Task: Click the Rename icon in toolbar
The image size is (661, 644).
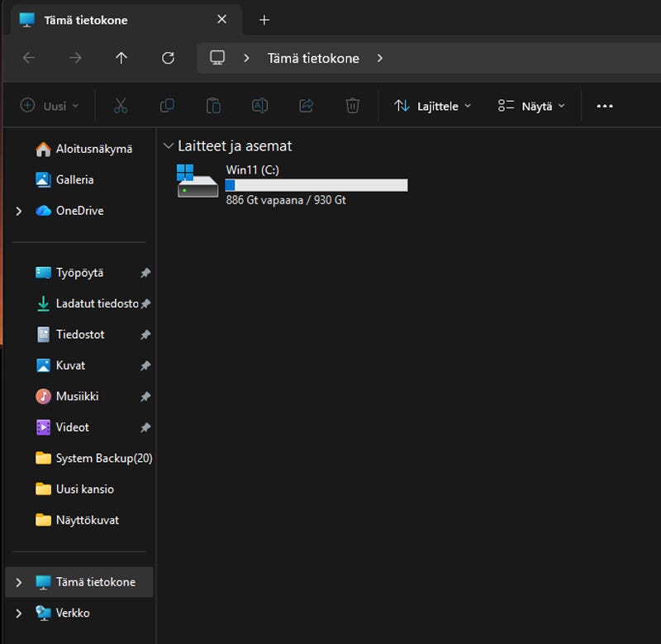Action: tap(259, 106)
